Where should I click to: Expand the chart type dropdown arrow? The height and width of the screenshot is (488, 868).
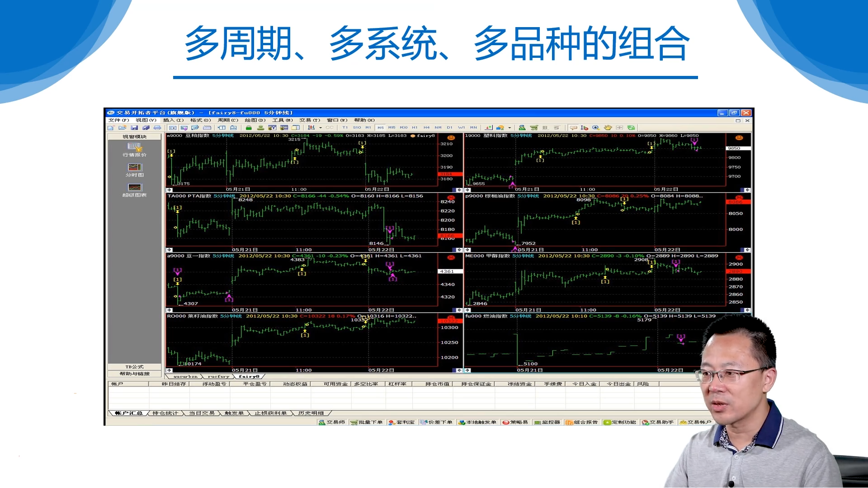pyautogui.click(x=321, y=128)
